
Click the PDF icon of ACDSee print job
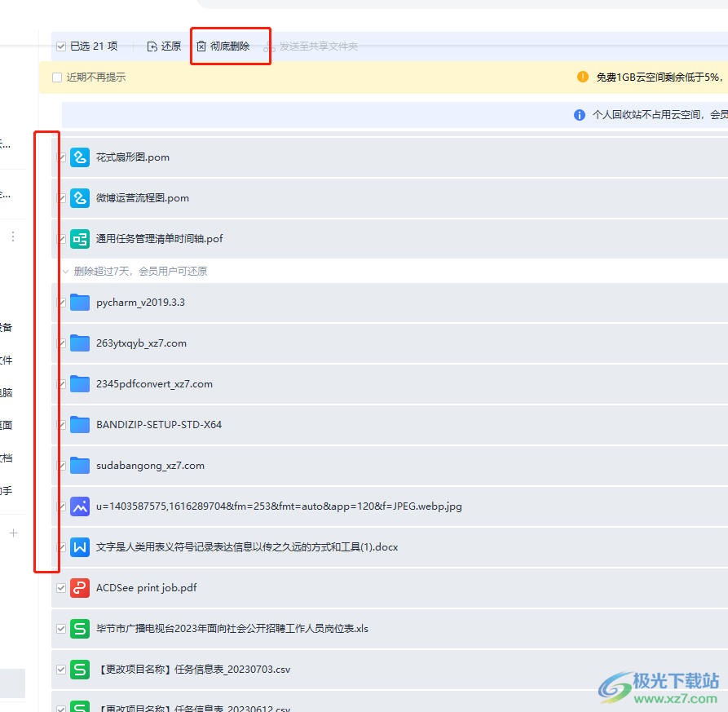[79, 588]
